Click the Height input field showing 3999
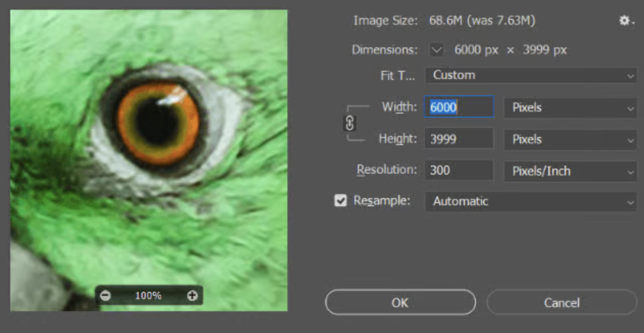The image size is (644, 333). click(459, 139)
